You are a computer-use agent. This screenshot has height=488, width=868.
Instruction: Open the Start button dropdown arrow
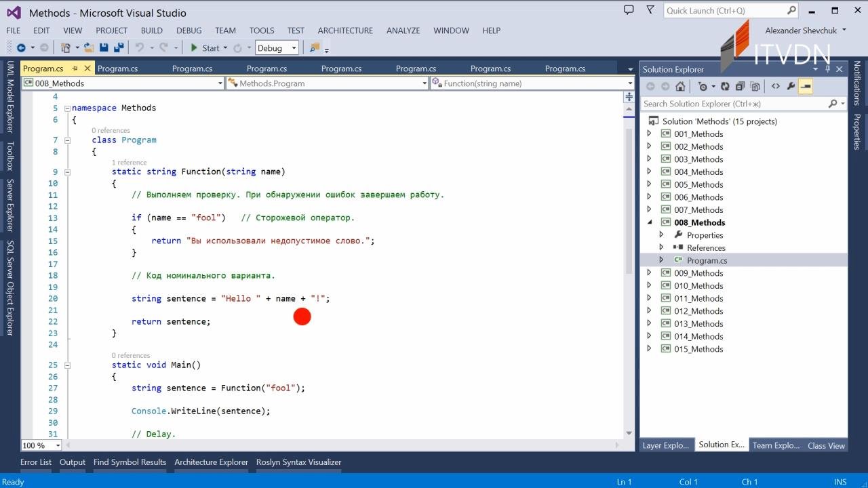pos(225,48)
